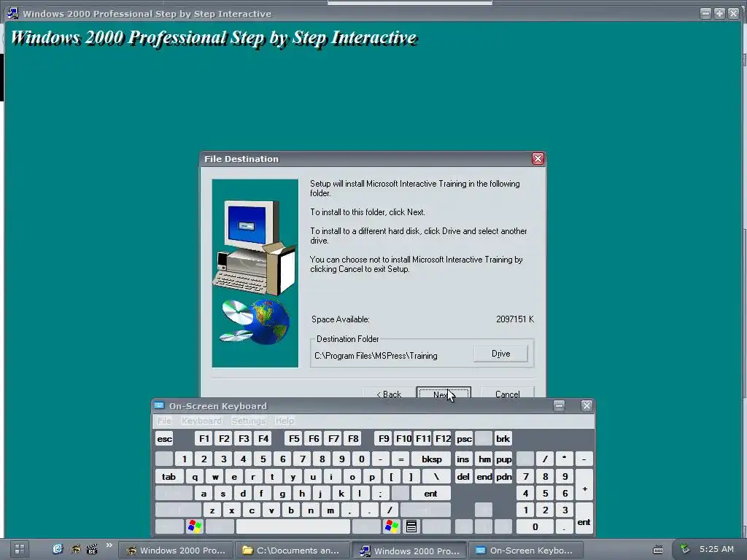Click the numpad plus key
The width and height of the screenshot is (747, 560).
point(584,485)
